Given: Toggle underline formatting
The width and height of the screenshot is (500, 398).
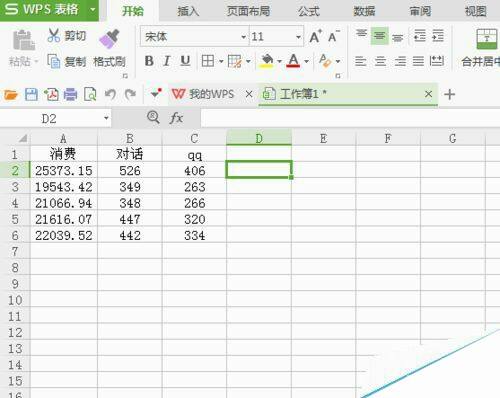Looking at the screenshot, I should coord(185,61).
